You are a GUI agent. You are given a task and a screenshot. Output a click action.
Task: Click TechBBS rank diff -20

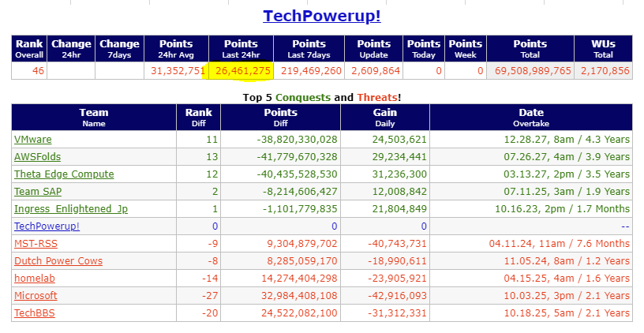[210, 313]
